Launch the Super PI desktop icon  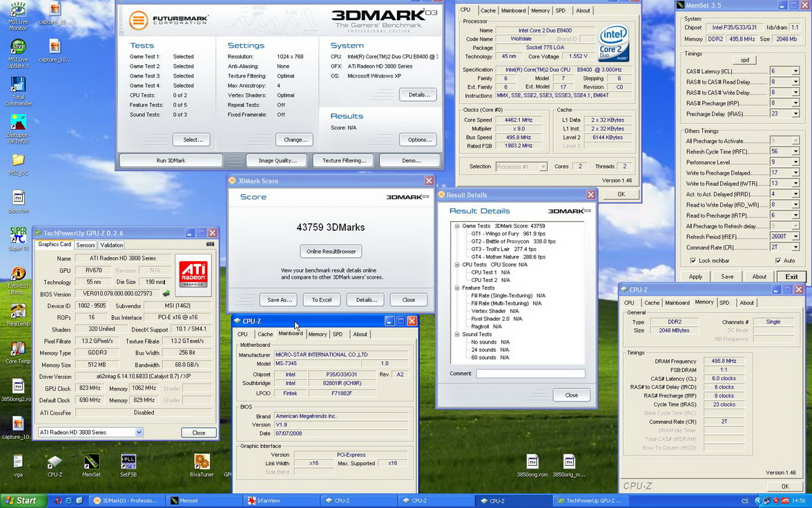coord(18,235)
